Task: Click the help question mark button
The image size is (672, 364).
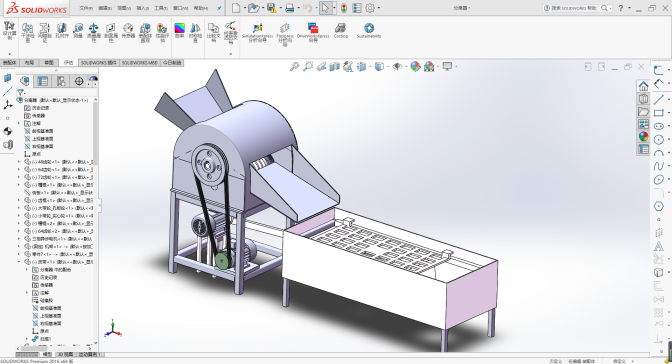Action: click(x=621, y=8)
